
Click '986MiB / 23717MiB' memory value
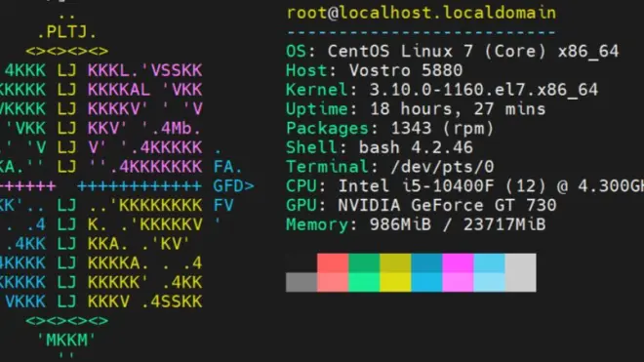point(458,224)
